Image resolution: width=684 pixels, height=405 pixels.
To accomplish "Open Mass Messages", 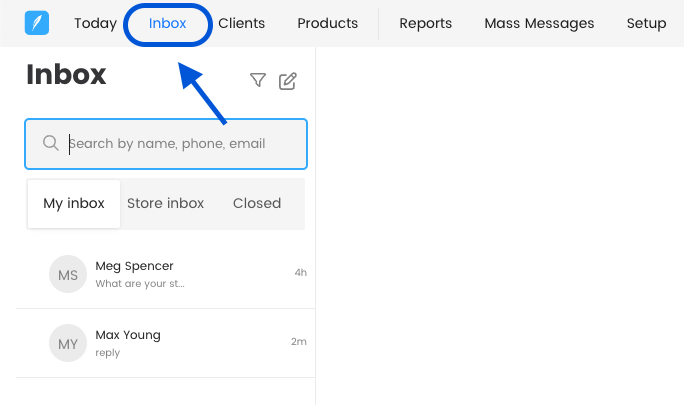I will coord(539,23).
